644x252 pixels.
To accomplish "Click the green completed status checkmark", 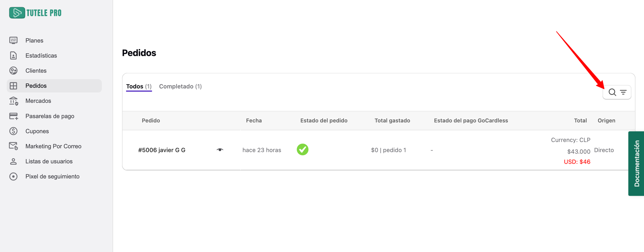I will (303, 150).
